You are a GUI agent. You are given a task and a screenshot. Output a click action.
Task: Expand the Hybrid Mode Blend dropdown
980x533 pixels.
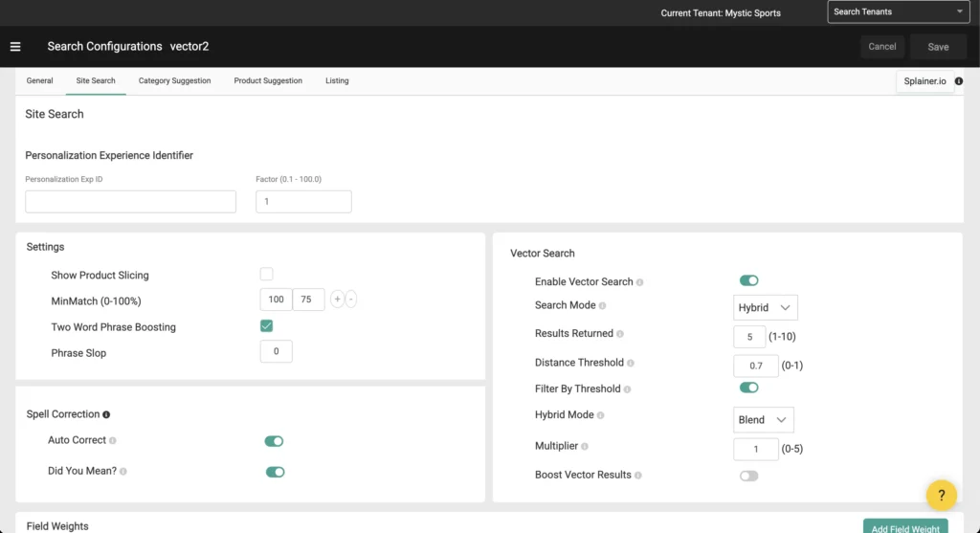pos(763,420)
